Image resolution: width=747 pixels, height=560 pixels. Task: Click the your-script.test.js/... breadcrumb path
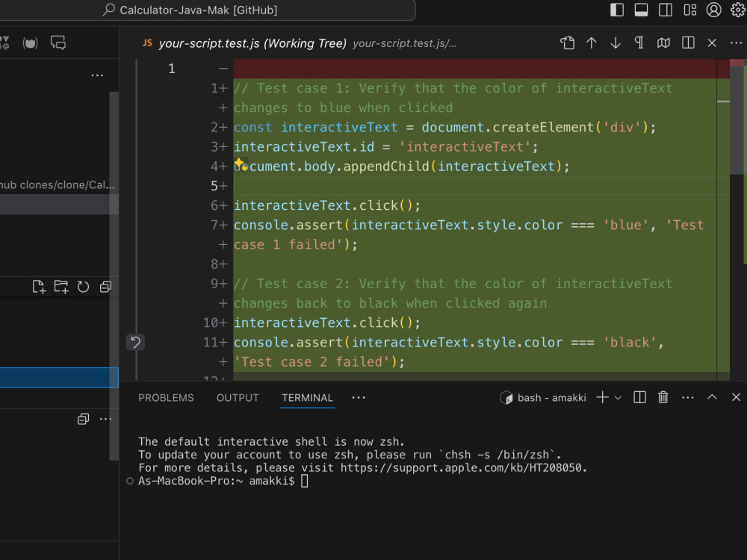(x=404, y=43)
